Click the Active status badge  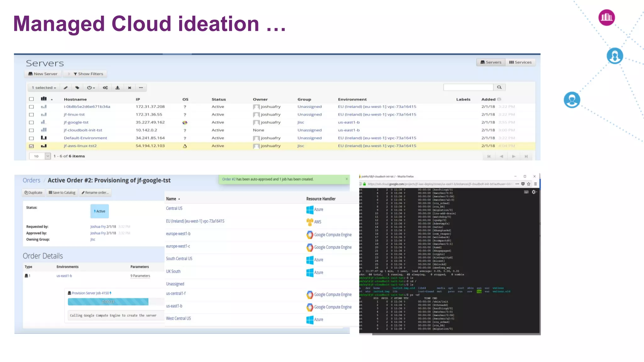pyautogui.click(x=100, y=211)
